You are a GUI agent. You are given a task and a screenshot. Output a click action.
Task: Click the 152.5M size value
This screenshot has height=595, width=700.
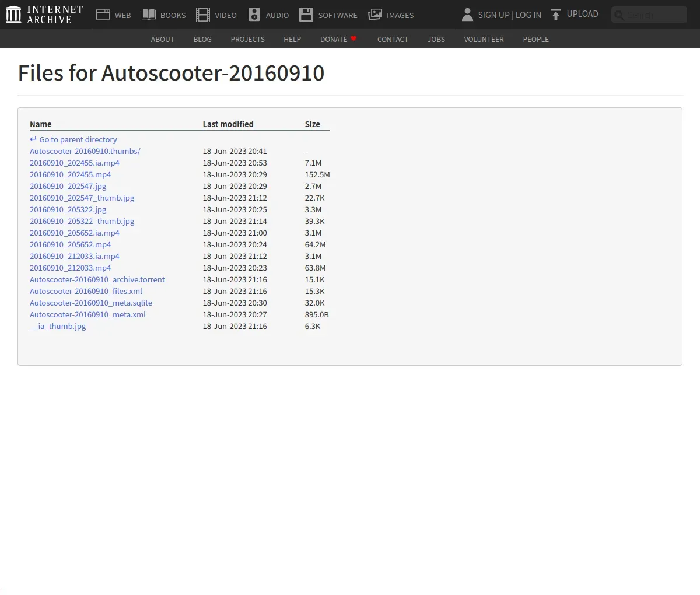tap(317, 174)
